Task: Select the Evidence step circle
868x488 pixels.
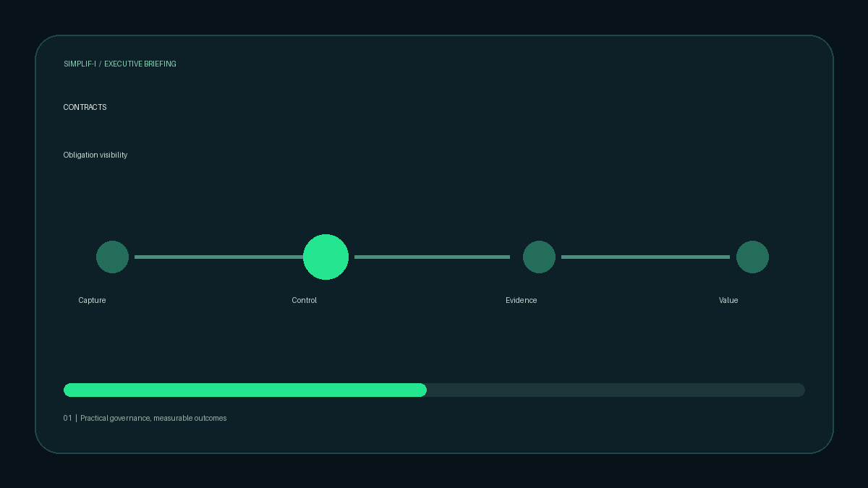Action: [x=539, y=257]
